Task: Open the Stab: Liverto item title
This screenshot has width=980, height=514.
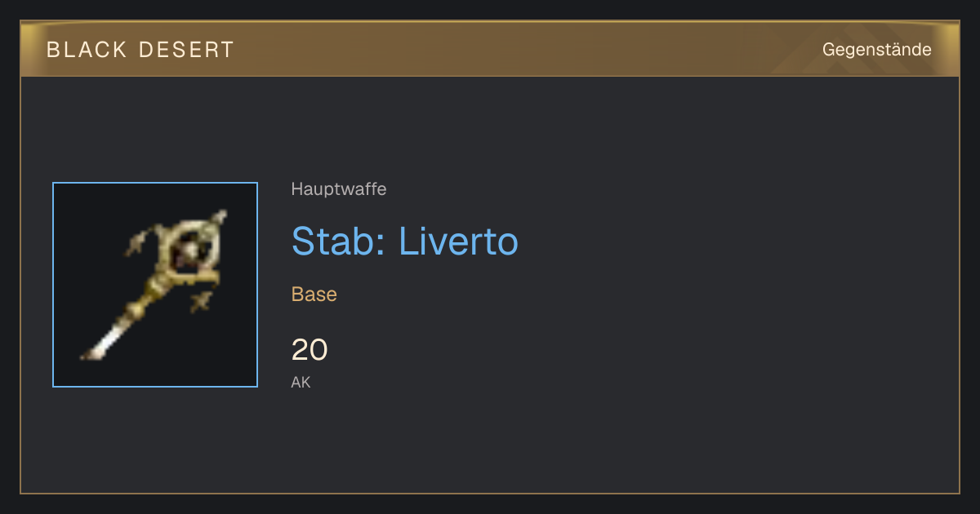Action: click(405, 241)
